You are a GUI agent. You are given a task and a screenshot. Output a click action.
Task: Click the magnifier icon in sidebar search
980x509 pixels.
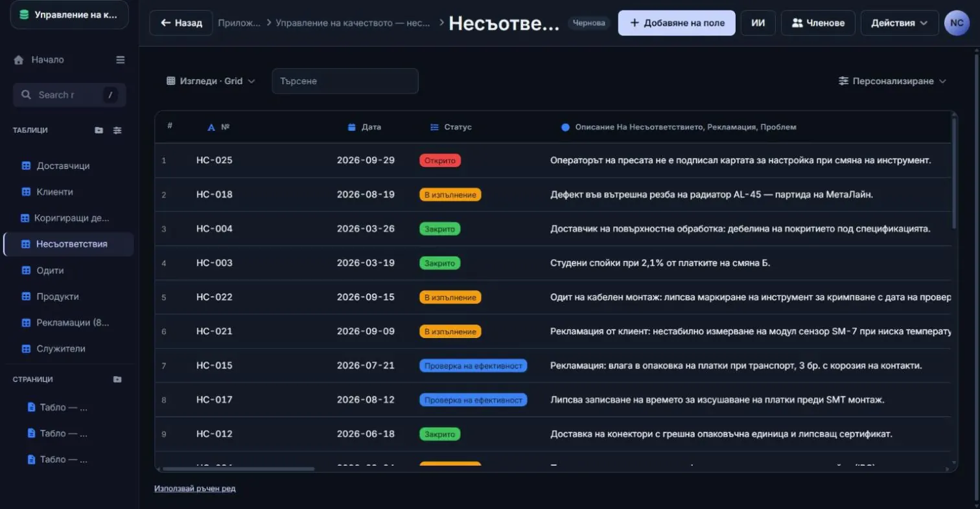(26, 95)
